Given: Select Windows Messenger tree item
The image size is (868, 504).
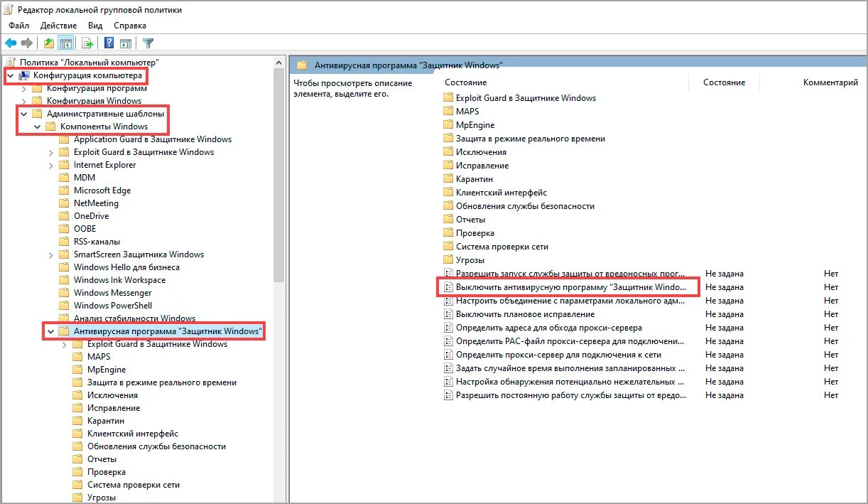Looking at the screenshot, I should tap(112, 293).
